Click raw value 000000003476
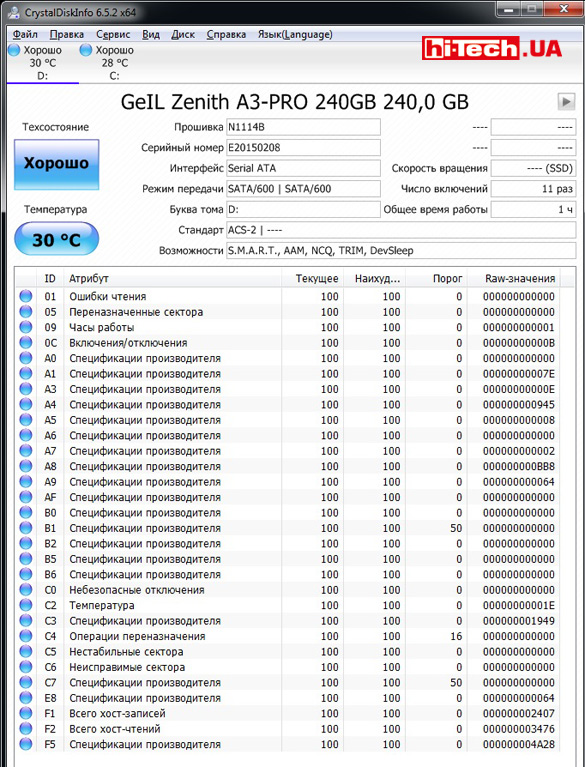 519,729
